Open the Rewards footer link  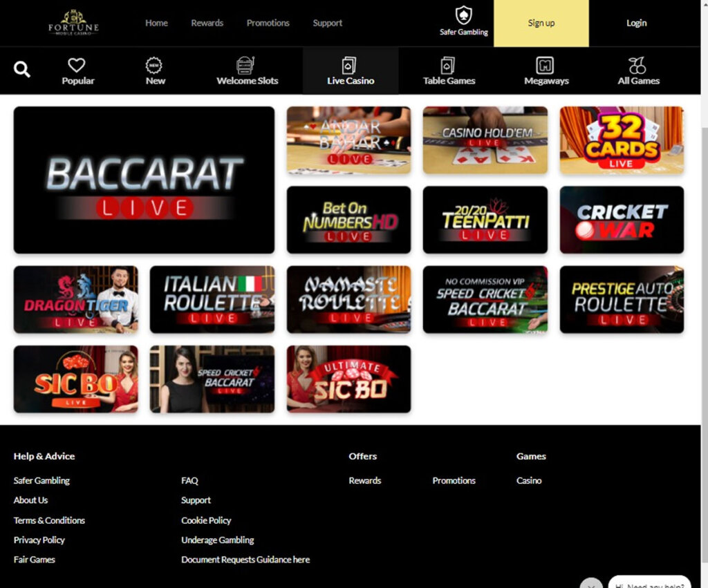[x=365, y=481]
